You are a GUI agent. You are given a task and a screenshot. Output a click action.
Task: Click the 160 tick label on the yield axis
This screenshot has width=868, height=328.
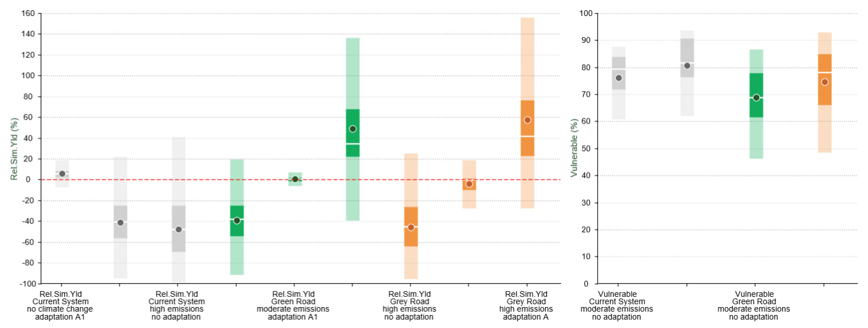point(28,13)
